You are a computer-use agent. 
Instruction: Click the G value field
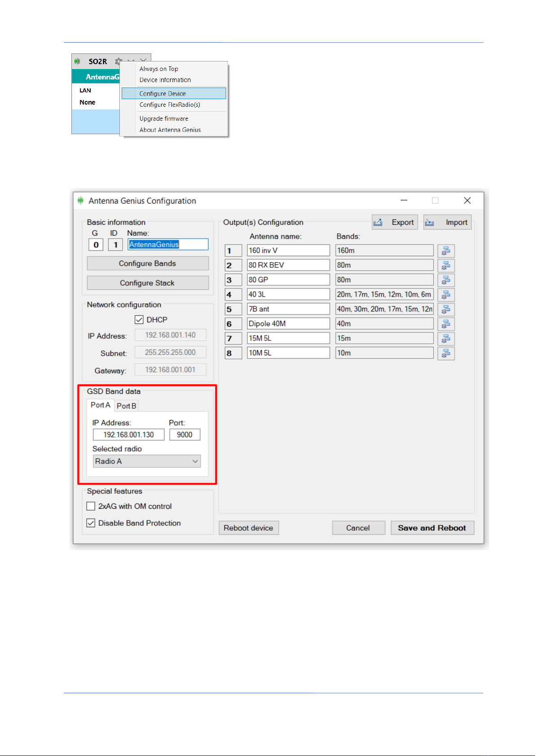click(x=96, y=245)
